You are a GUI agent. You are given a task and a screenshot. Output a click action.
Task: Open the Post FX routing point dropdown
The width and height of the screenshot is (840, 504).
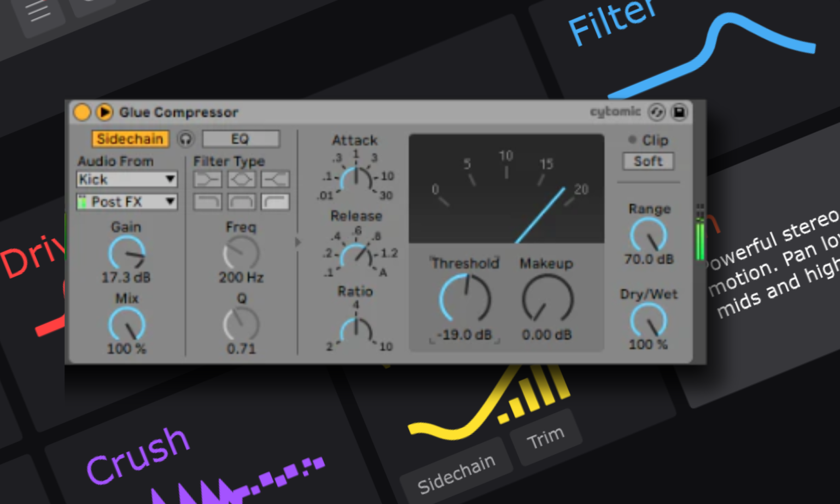click(x=126, y=202)
